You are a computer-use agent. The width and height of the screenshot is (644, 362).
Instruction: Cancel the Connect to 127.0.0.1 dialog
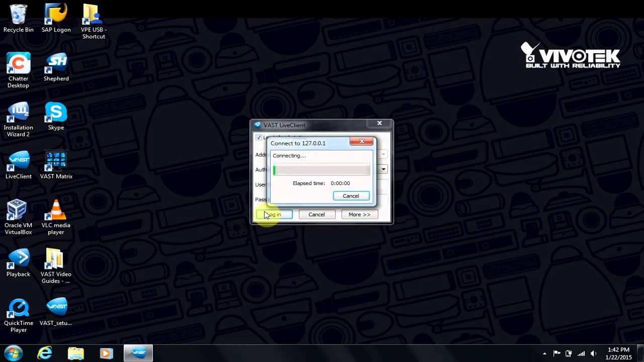point(351,196)
